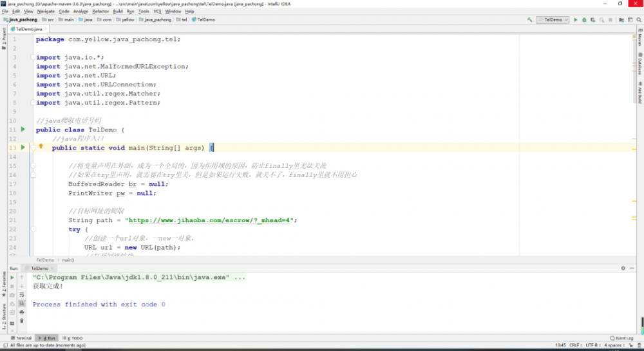Collapse the import block fold marker at line 3

click(x=33, y=57)
